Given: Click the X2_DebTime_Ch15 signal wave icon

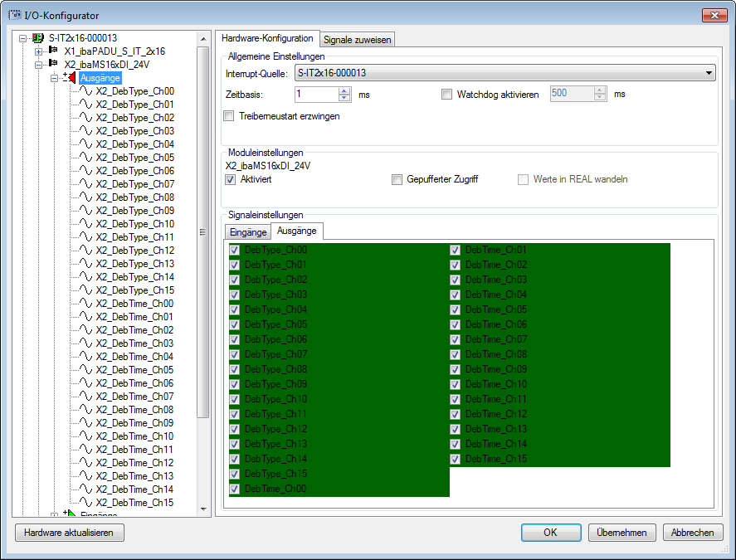Looking at the screenshot, I should [x=85, y=503].
